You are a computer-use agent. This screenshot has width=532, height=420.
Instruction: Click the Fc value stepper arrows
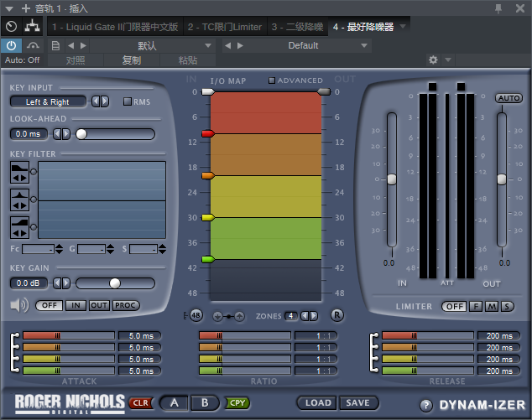coord(59,249)
